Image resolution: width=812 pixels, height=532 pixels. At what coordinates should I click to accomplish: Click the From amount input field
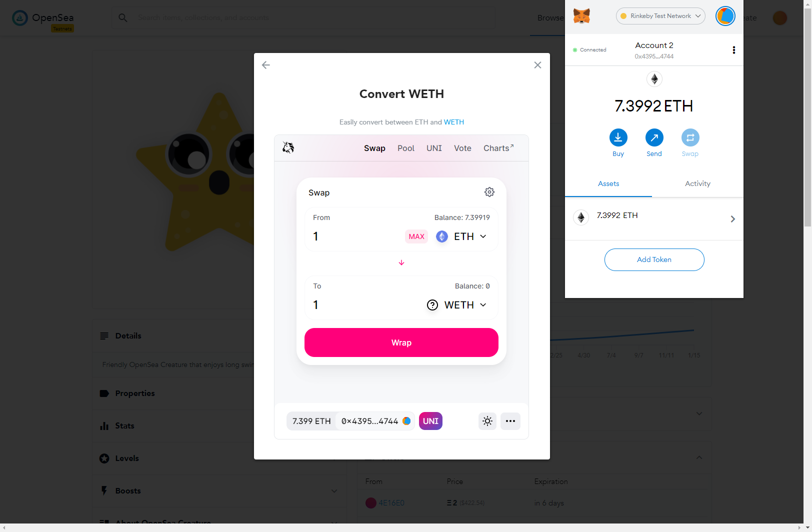click(356, 236)
